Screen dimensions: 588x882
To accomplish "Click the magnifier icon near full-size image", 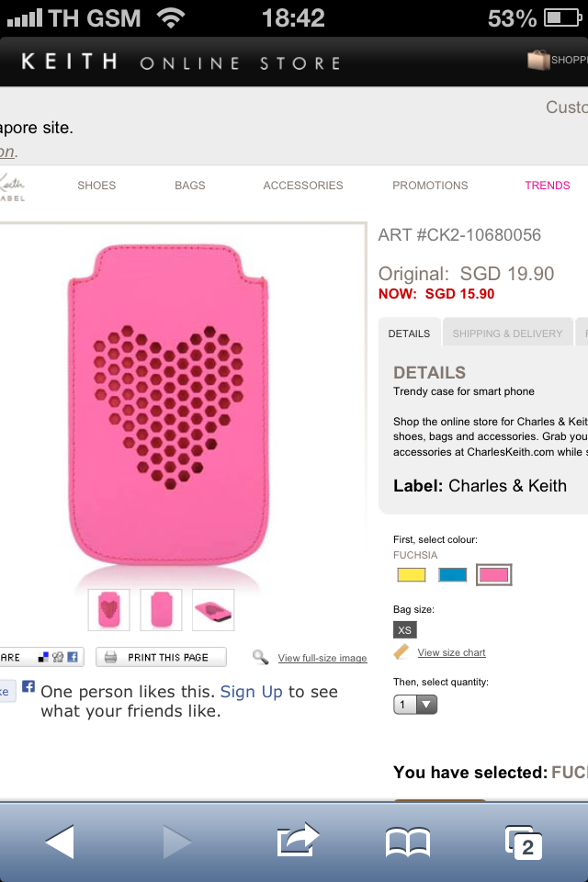I will point(261,658).
